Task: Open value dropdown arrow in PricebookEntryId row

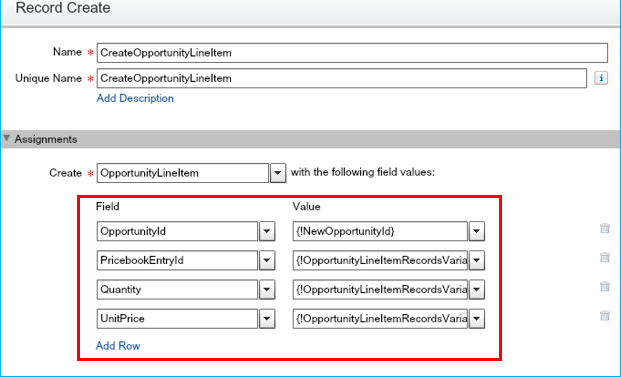Action: 477,260
